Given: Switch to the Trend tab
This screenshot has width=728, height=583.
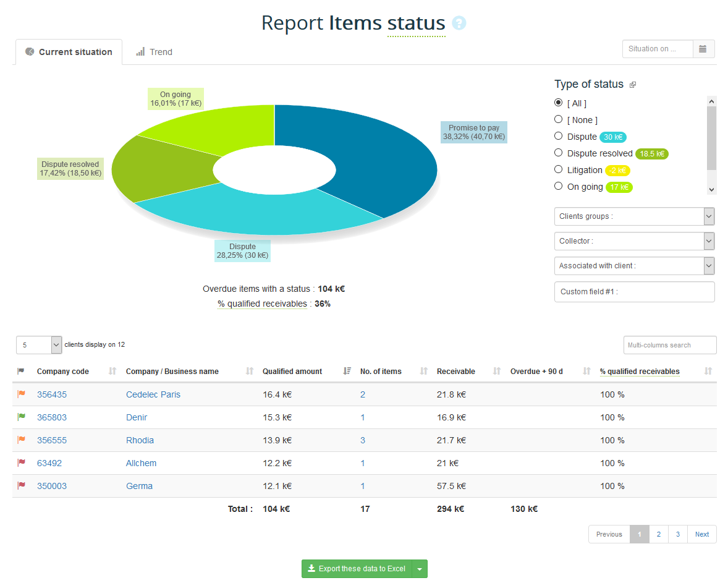Looking at the screenshot, I should pos(154,52).
